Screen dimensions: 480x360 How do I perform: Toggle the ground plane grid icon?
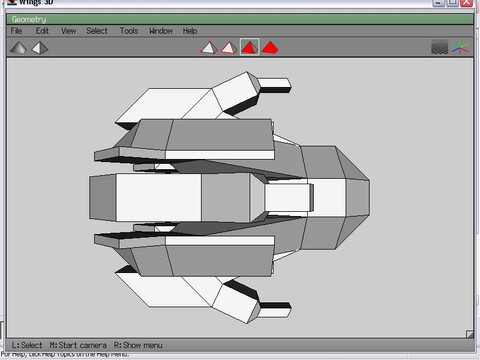[x=440, y=47]
